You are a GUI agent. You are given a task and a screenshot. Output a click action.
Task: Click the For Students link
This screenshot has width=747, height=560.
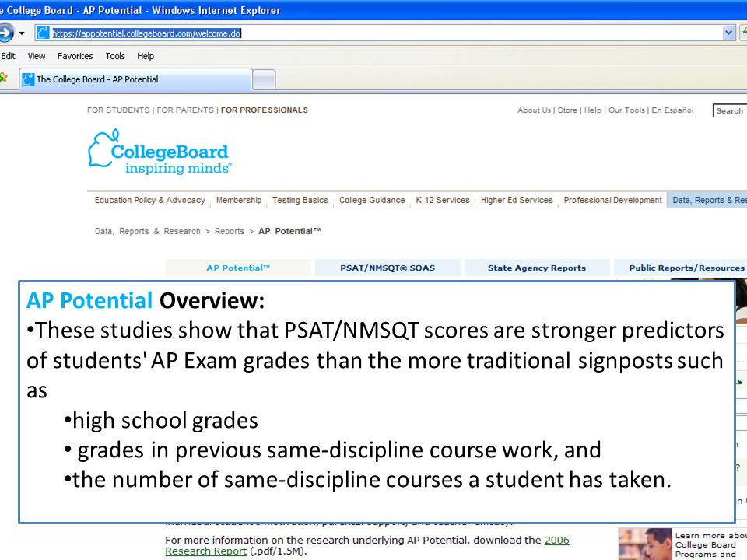(x=118, y=110)
